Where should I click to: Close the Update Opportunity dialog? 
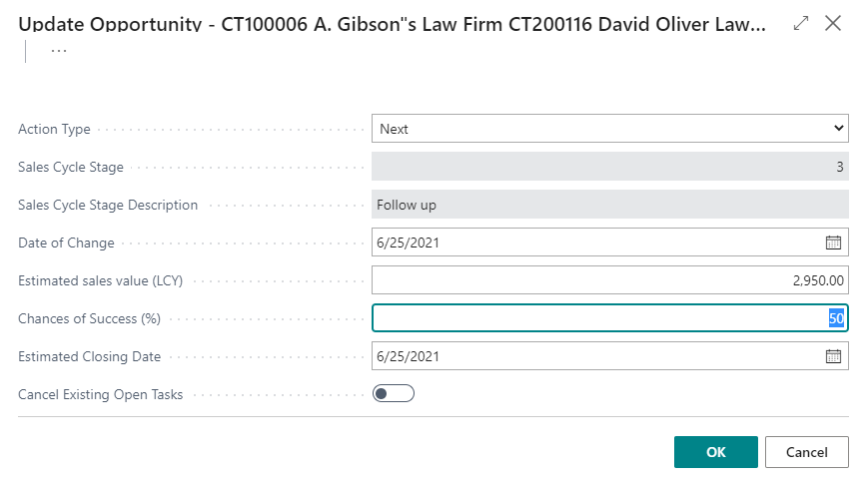tap(833, 23)
